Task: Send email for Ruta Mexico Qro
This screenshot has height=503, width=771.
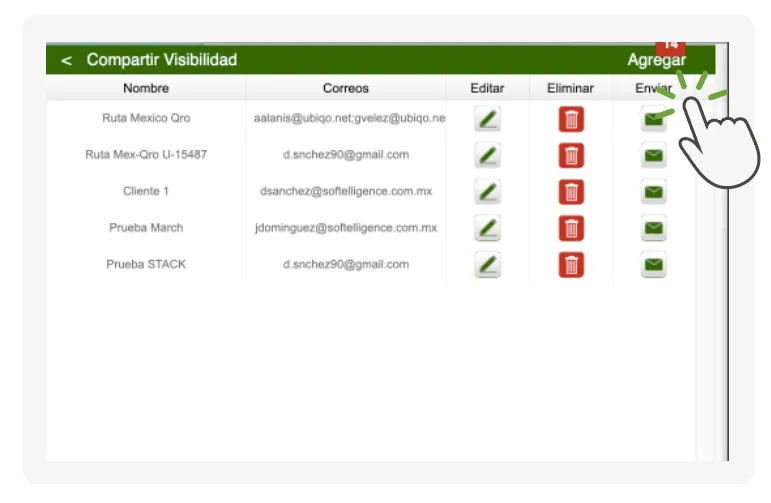Action: pyautogui.click(x=653, y=119)
